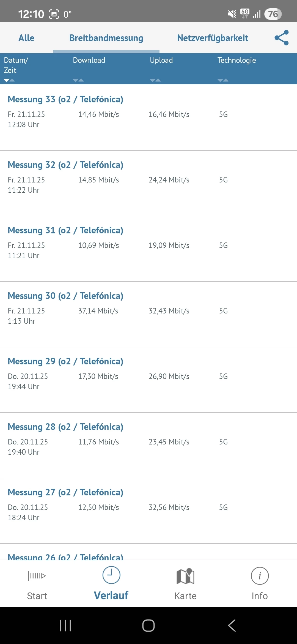Tap the share icon in the top bar
The height and width of the screenshot is (644, 297).
click(282, 38)
